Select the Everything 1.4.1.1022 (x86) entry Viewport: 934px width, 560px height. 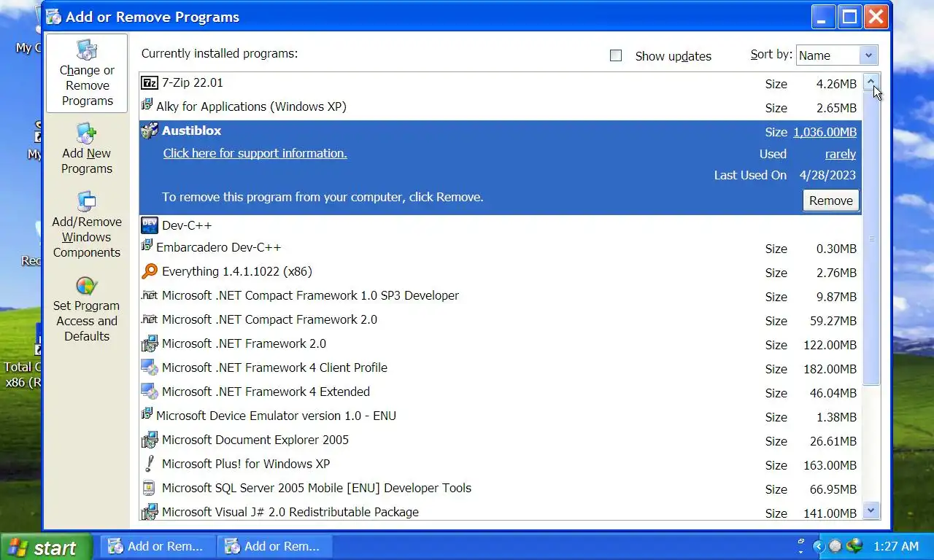[500, 272]
